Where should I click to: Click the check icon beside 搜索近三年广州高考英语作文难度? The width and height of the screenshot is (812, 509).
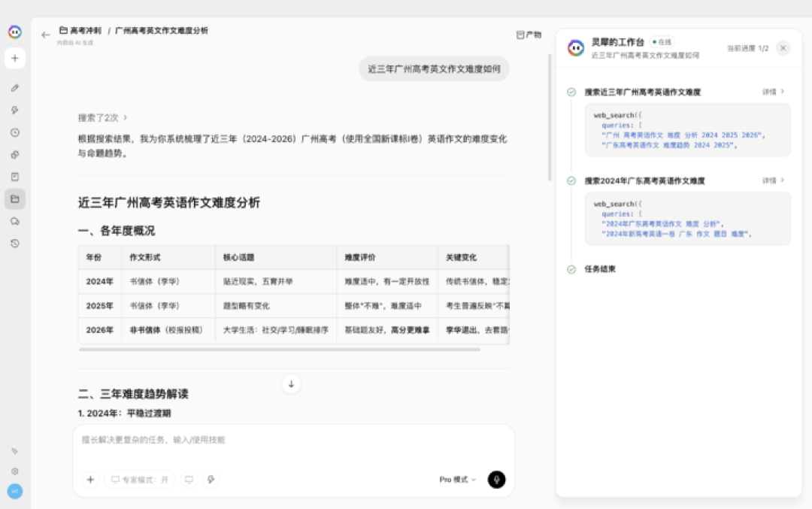(571, 92)
